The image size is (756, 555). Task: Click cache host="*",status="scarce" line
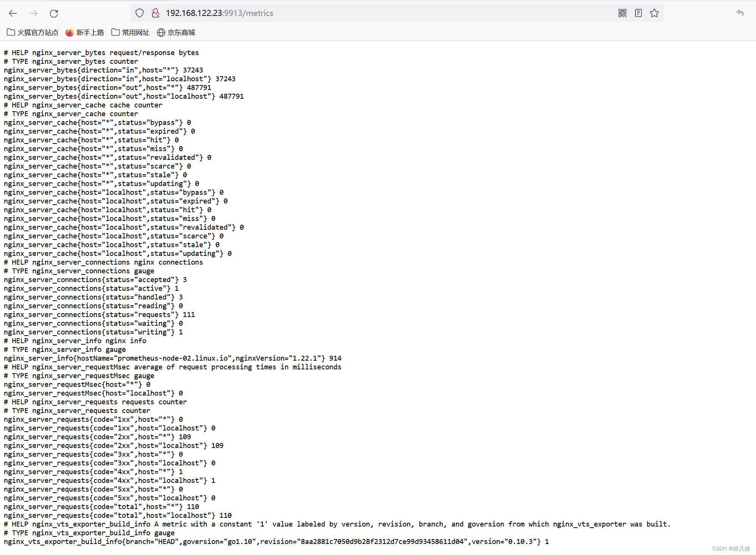click(x=97, y=166)
